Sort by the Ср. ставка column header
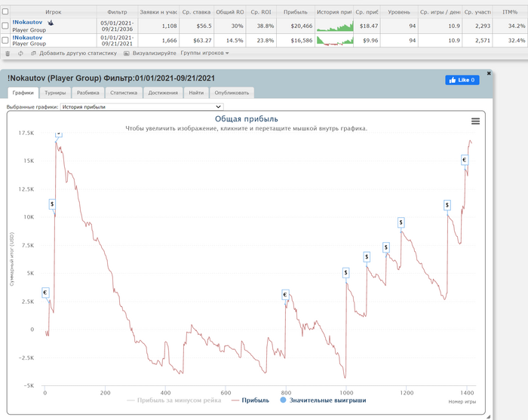This screenshot has height=420, width=528. 196,12
